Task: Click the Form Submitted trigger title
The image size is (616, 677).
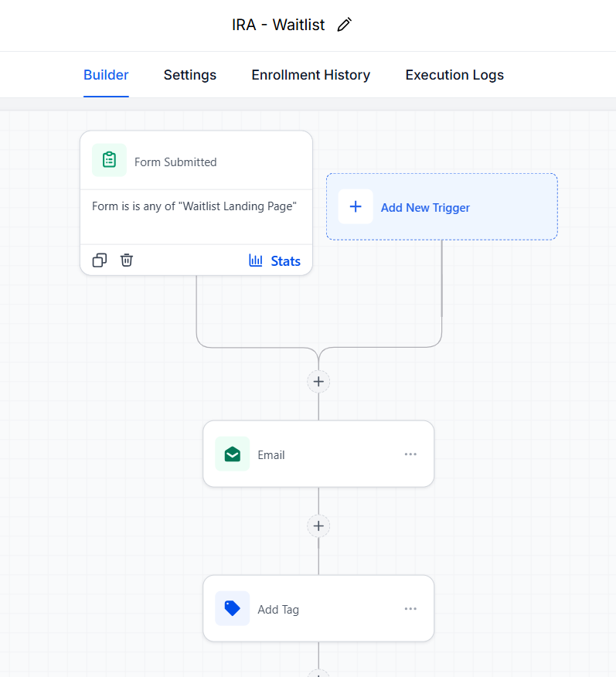Action: (175, 162)
